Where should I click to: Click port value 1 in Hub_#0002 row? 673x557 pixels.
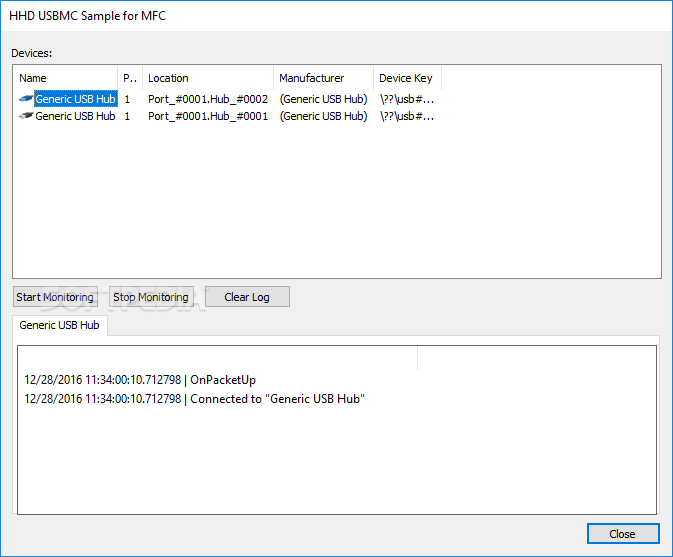(127, 99)
